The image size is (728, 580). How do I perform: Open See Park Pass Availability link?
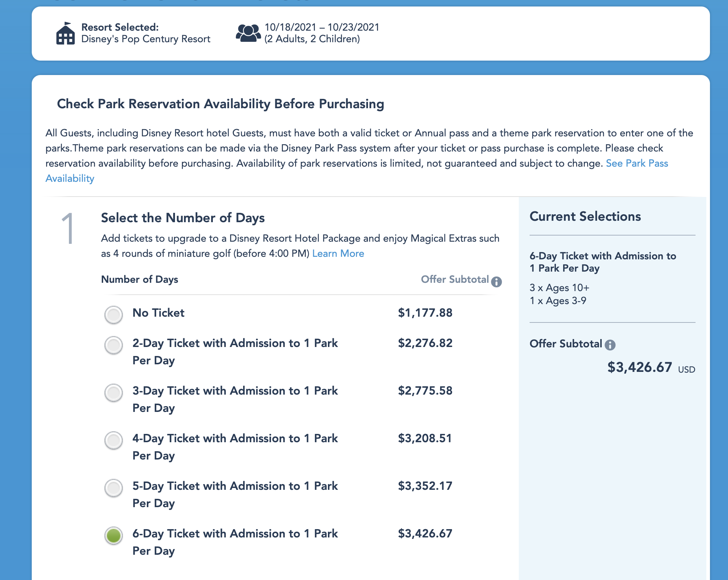pos(637,163)
